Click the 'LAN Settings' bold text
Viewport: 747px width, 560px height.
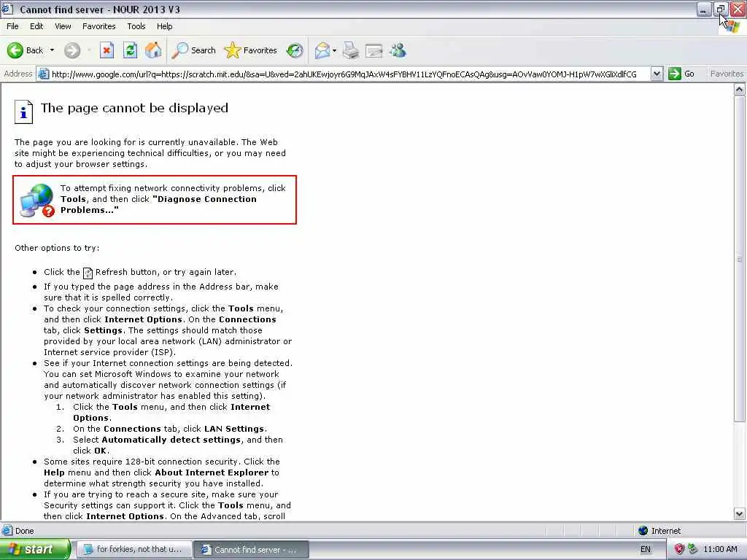click(234, 429)
